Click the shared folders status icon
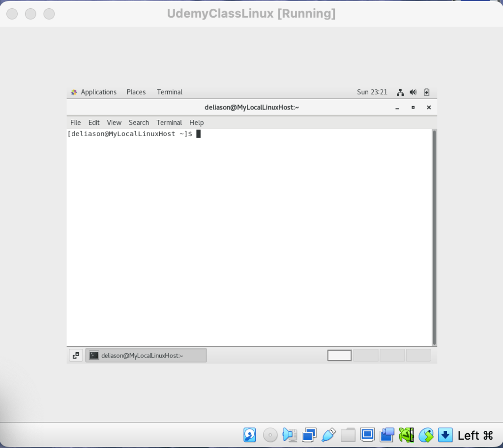 [348, 435]
